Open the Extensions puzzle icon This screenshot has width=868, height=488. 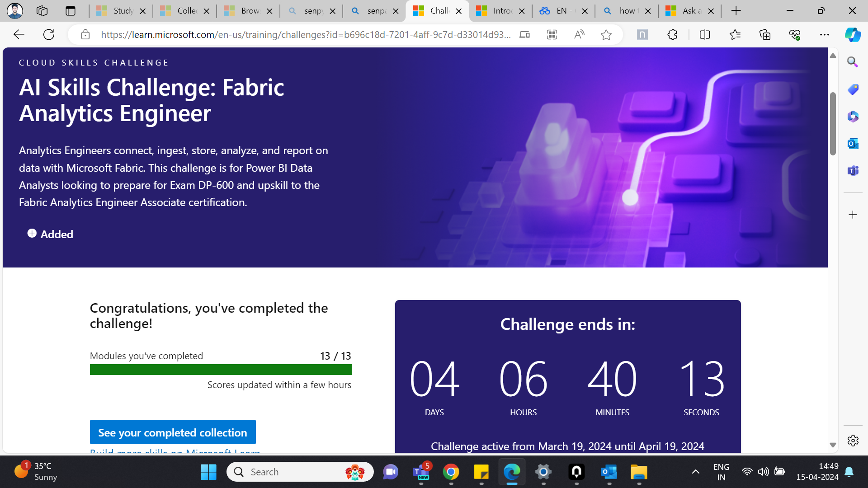point(673,34)
